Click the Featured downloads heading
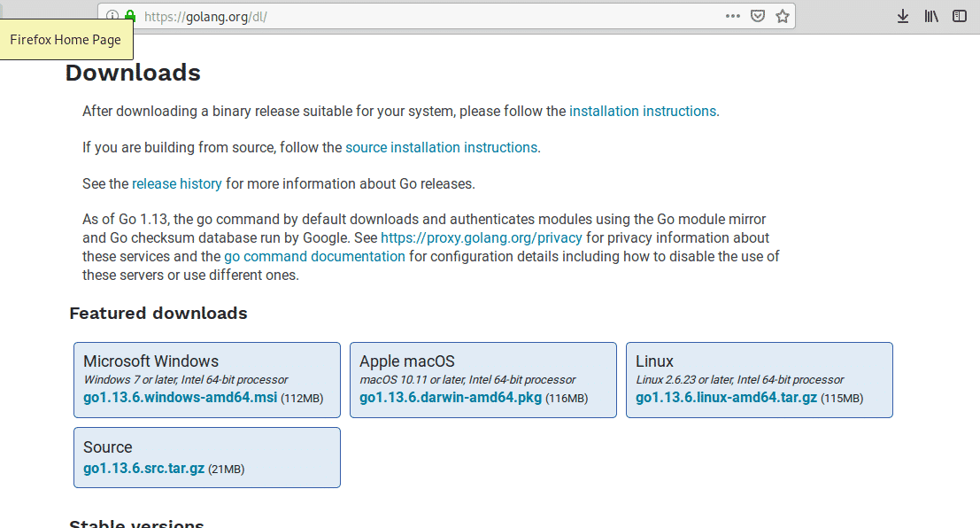 click(x=158, y=313)
